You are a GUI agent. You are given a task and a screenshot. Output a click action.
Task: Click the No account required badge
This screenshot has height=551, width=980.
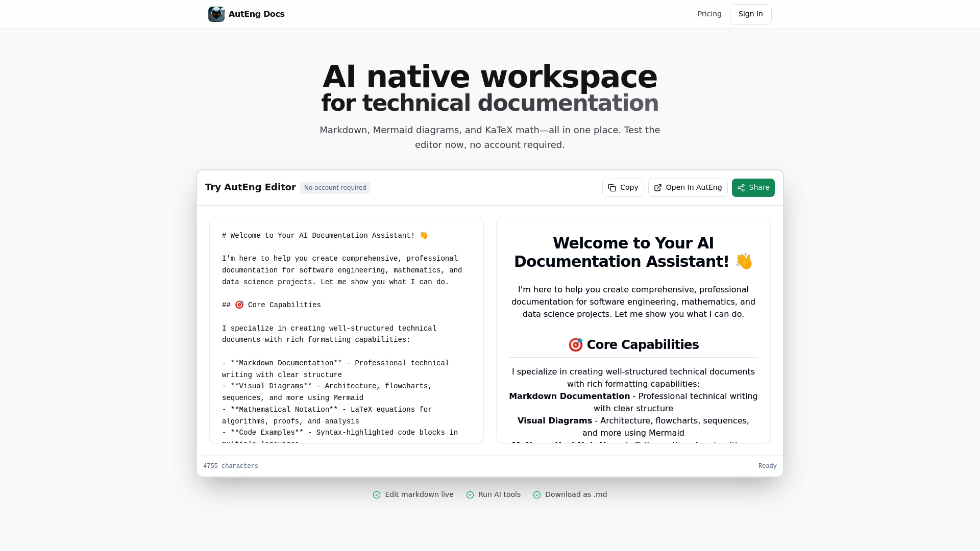point(335,188)
